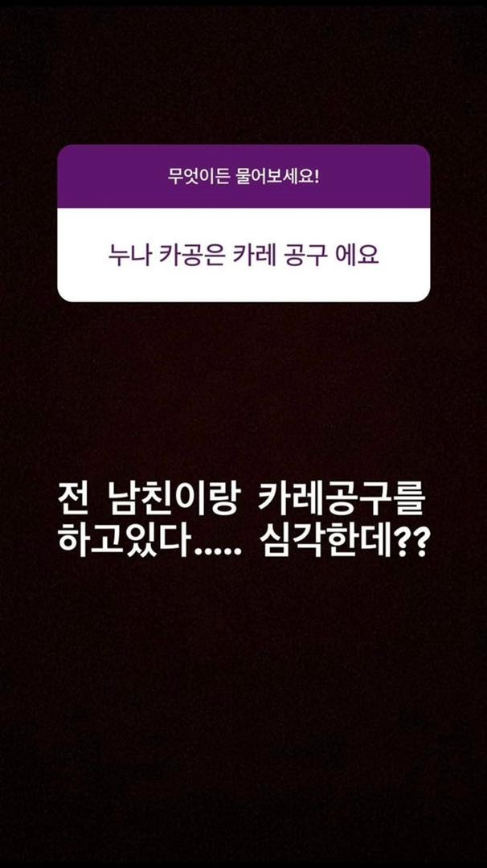Click the word '심각한데' in the caption
The image size is (487, 868).
pyautogui.click(x=325, y=538)
